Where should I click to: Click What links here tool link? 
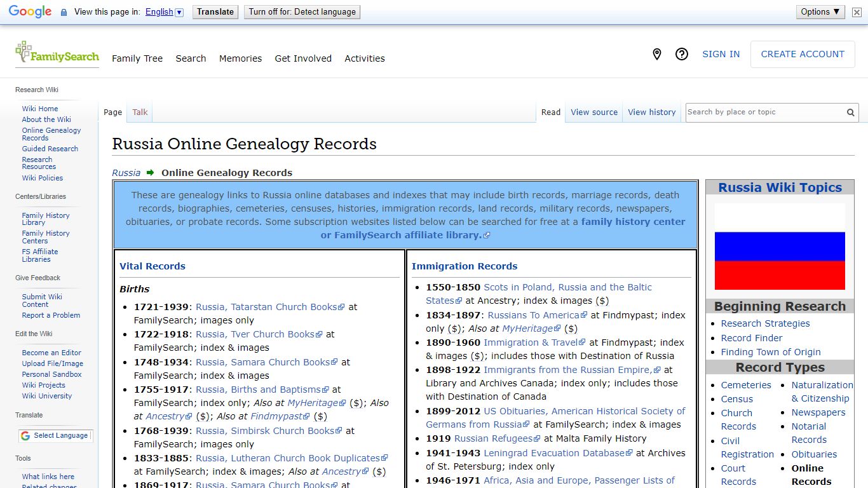(x=48, y=477)
